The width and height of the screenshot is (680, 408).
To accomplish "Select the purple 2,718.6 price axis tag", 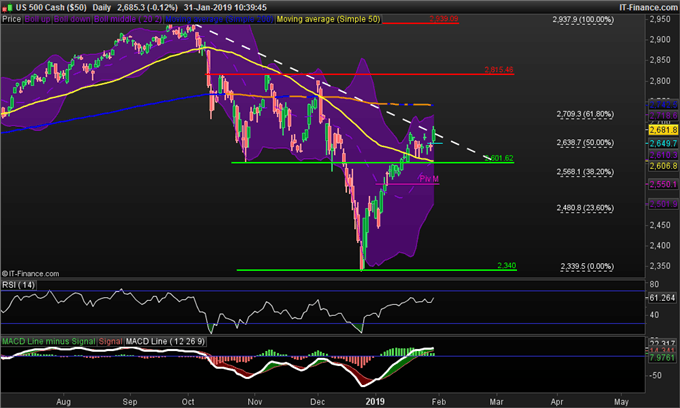I will point(663,116).
